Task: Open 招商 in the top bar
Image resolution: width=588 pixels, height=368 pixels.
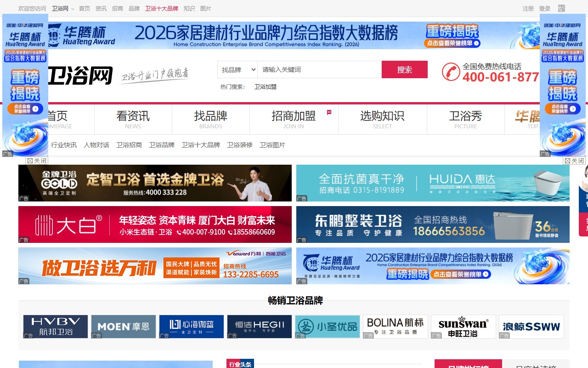Action: coord(118,8)
